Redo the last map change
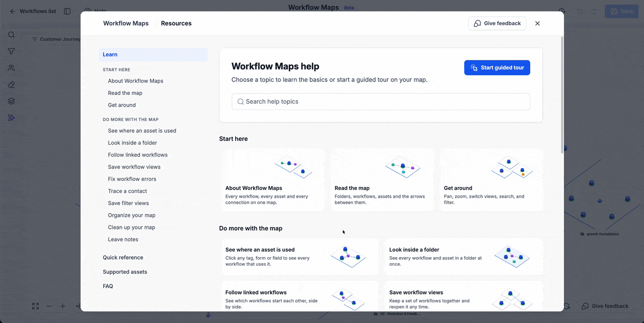The height and width of the screenshot is (323, 644). pyautogui.click(x=594, y=11)
